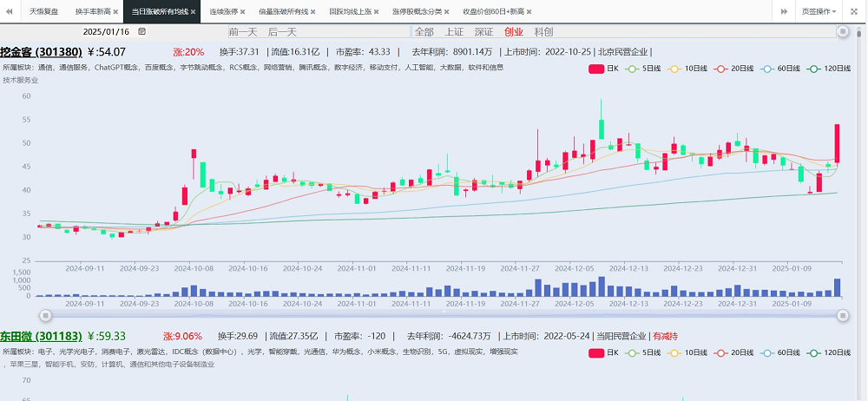The image size is (868, 401).
Task: Click the 北京民营企业 label
Action: pyautogui.click(x=622, y=52)
